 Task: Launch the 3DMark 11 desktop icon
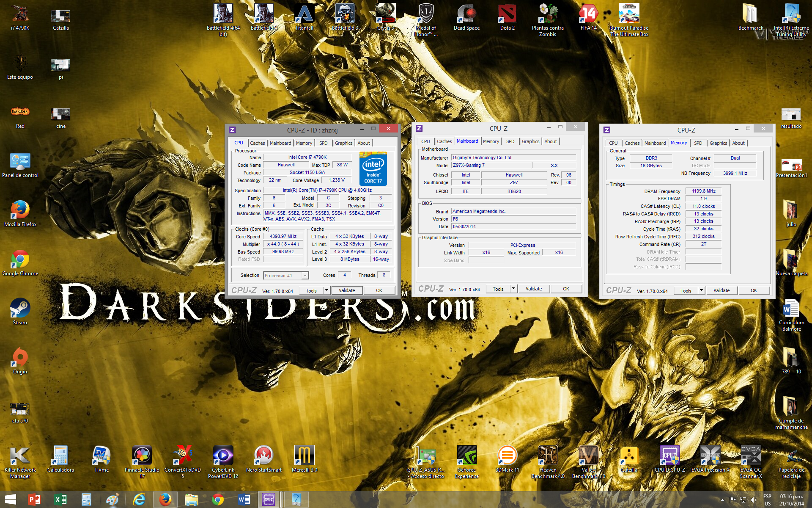[x=507, y=459]
